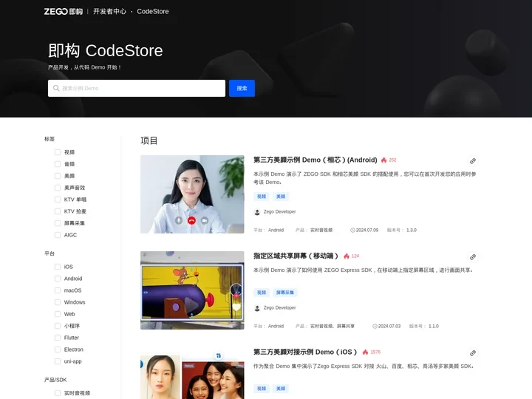This screenshot has width=532, height=399.
Task: Click 屏幕采集 tag on 指定区域共享屏幕 project
Action: (285, 293)
